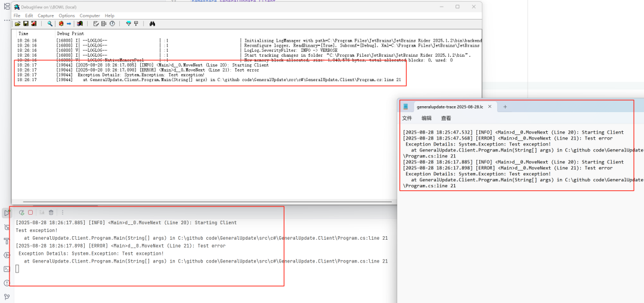Open Rider console more options menu

pos(63,212)
